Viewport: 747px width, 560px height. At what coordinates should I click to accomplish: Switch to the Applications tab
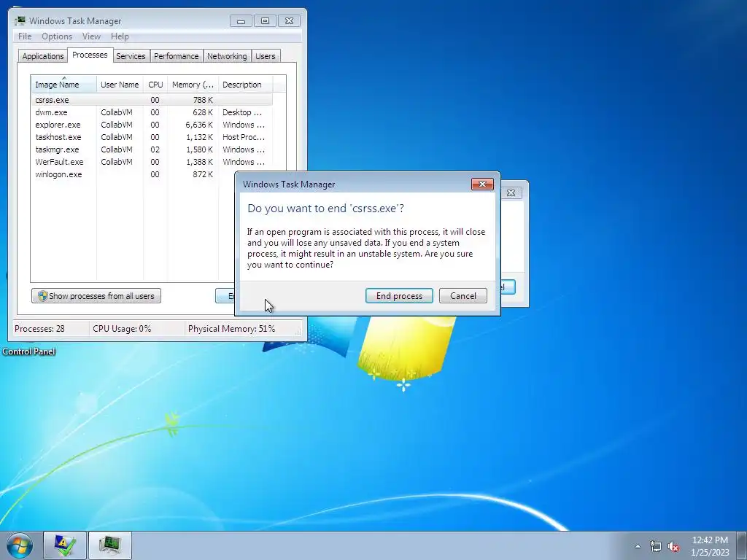coord(43,56)
